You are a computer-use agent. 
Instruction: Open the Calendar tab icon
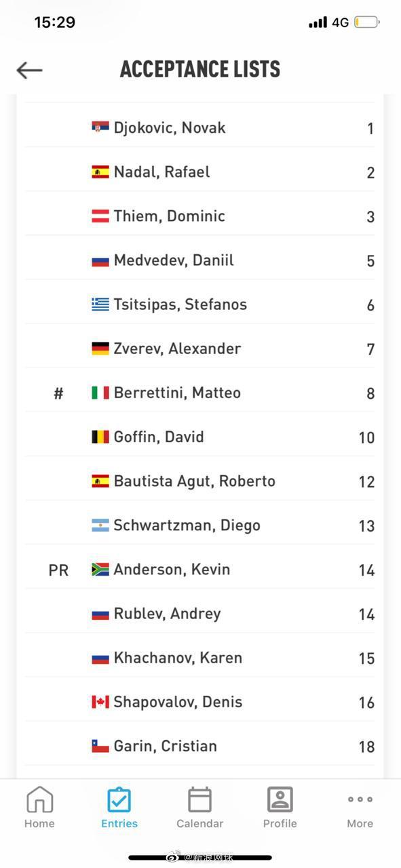click(x=199, y=800)
